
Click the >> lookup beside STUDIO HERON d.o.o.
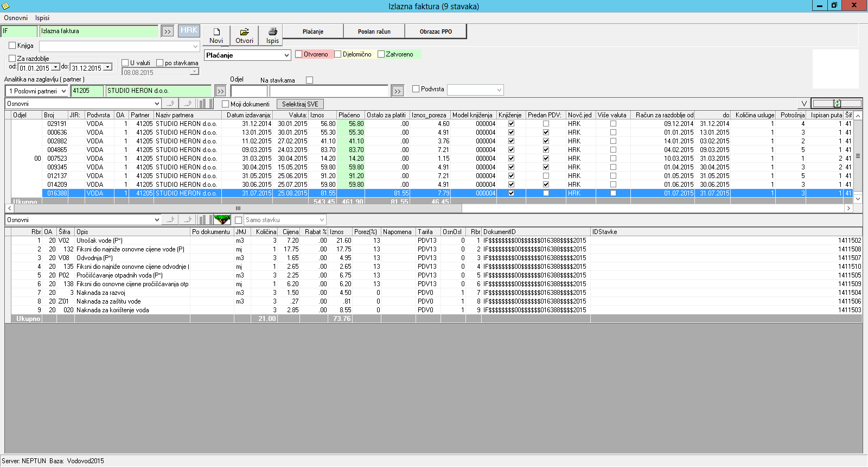(x=220, y=91)
